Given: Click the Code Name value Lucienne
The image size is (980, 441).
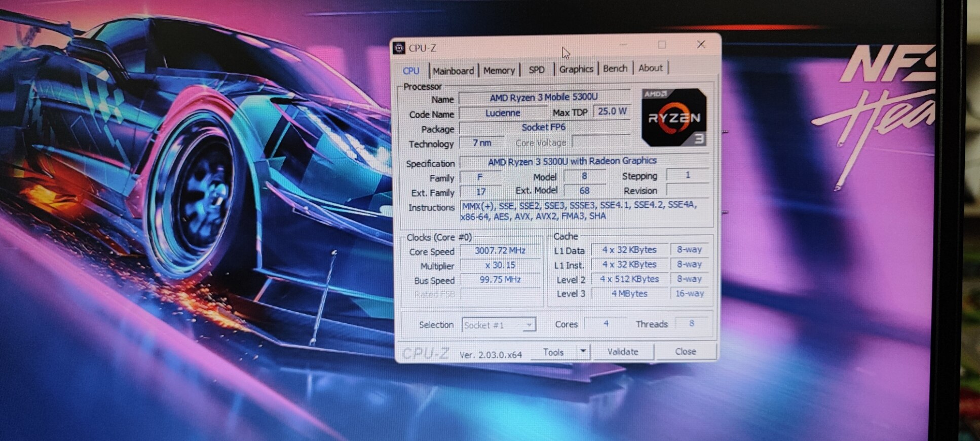Looking at the screenshot, I should coord(503,113).
